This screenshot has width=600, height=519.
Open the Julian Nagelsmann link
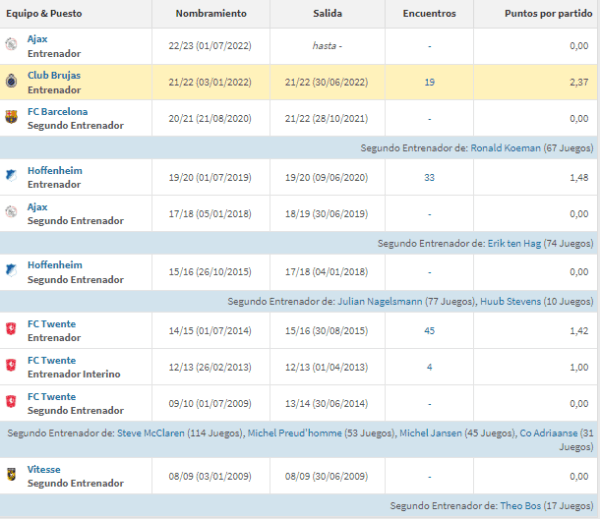[x=380, y=302]
